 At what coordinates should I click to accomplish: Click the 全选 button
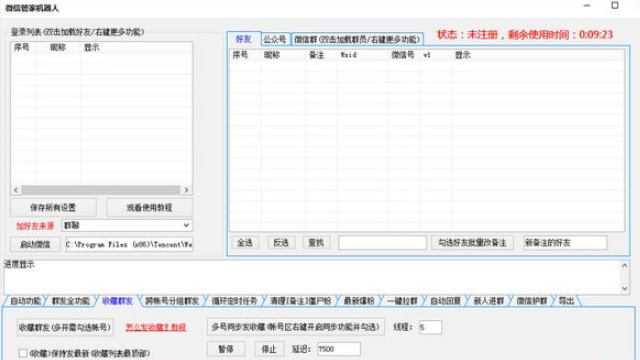(245, 243)
